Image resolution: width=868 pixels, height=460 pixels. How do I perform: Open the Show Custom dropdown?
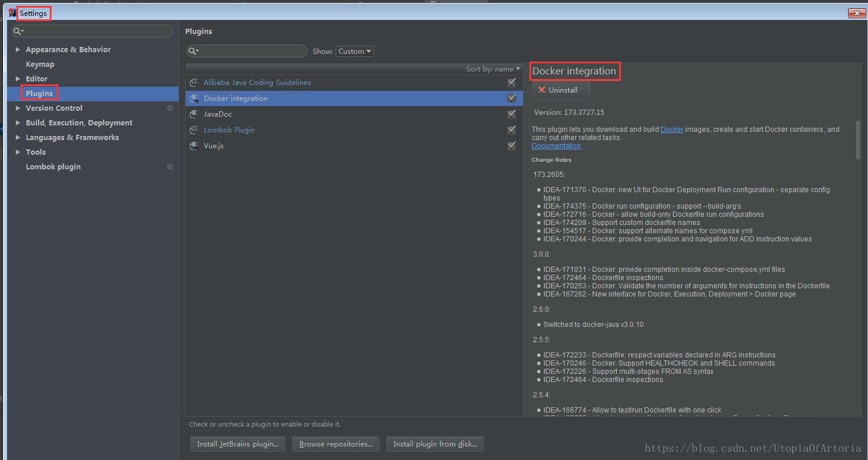(x=355, y=52)
